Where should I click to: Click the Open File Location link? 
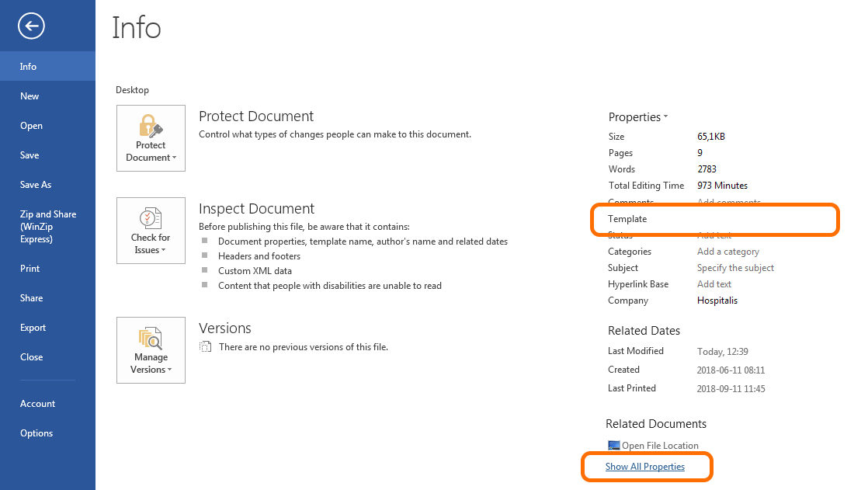[x=660, y=446]
